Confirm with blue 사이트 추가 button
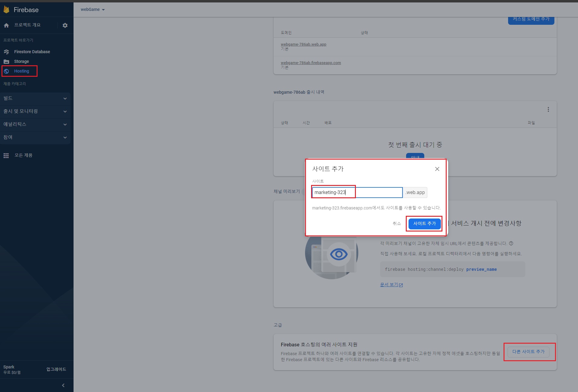The height and width of the screenshot is (392, 578). (x=425, y=223)
